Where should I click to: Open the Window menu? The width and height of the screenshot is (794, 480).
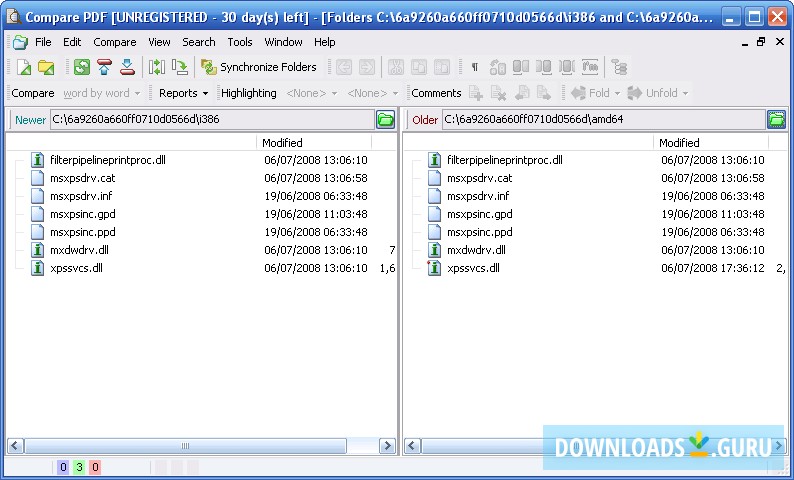coord(283,42)
